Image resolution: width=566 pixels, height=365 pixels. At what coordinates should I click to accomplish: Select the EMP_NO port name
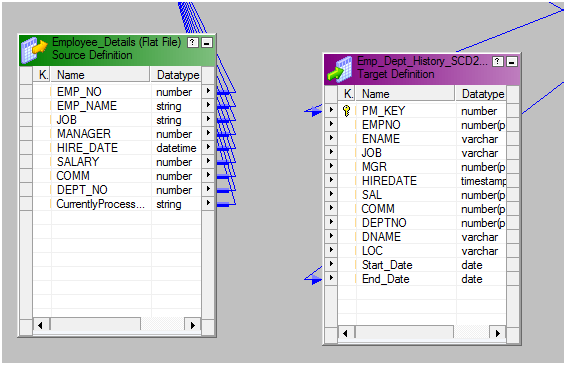79,92
